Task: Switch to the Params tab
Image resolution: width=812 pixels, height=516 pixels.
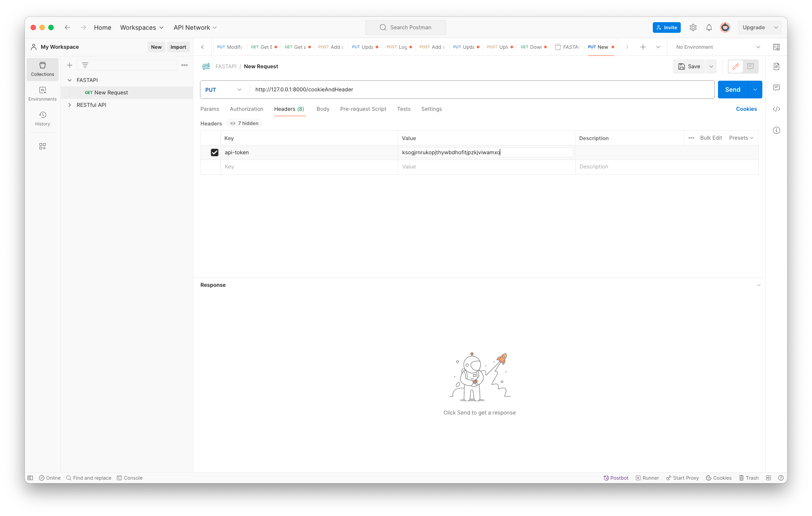Action: point(210,109)
